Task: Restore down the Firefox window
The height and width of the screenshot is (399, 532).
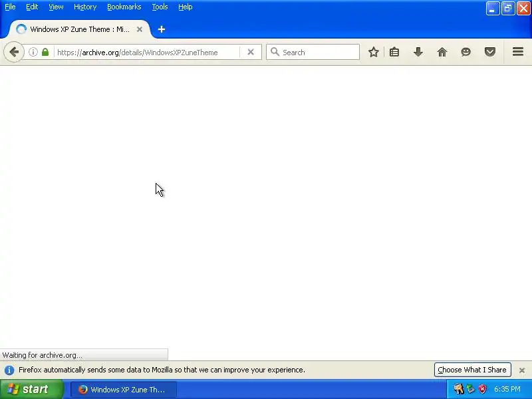Action: [x=508, y=9]
